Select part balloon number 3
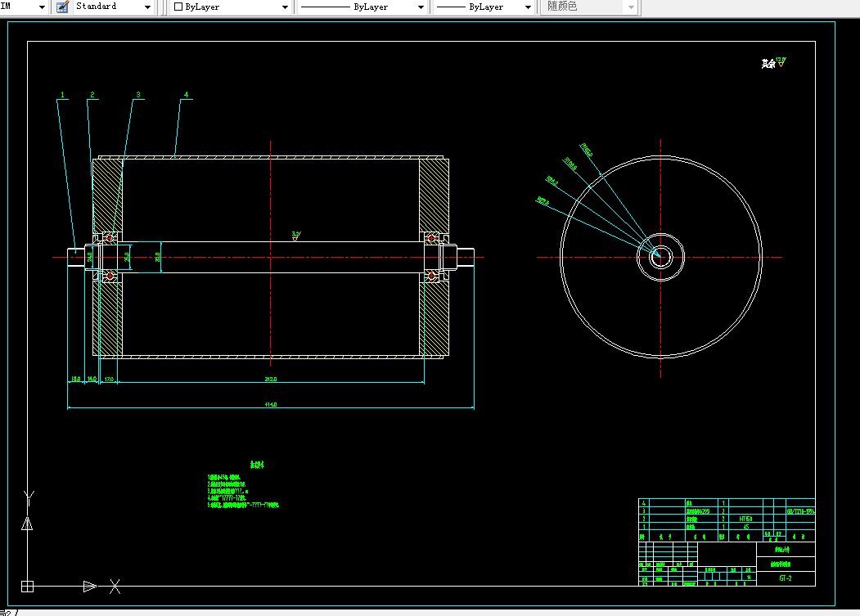This screenshot has height=616, width=860. coord(138,95)
